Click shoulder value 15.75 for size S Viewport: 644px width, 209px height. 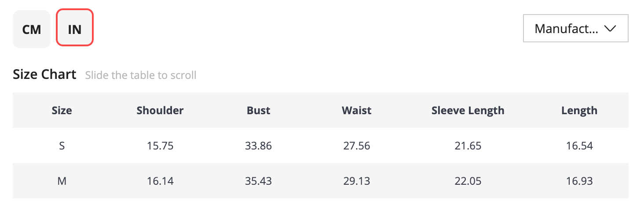click(160, 146)
